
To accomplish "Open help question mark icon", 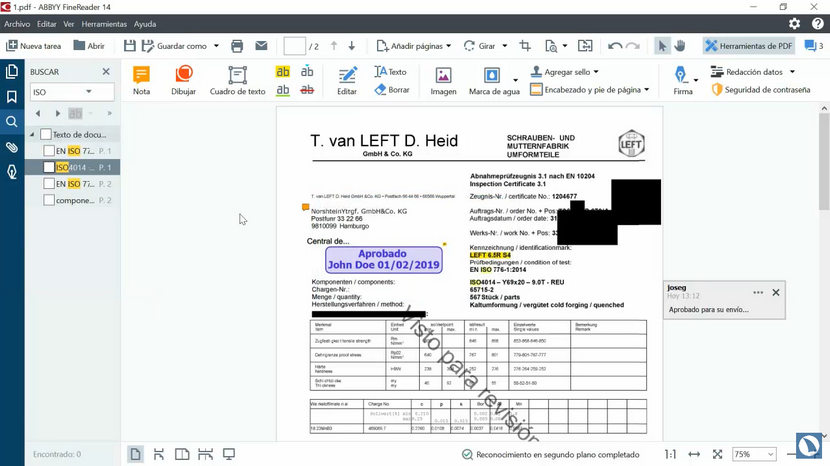I will click(817, 24).
